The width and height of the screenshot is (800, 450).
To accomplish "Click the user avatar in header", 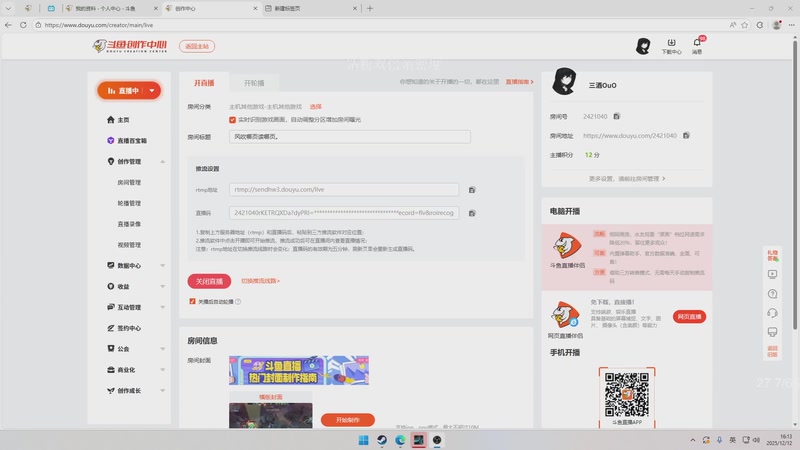I will point(643,46).
